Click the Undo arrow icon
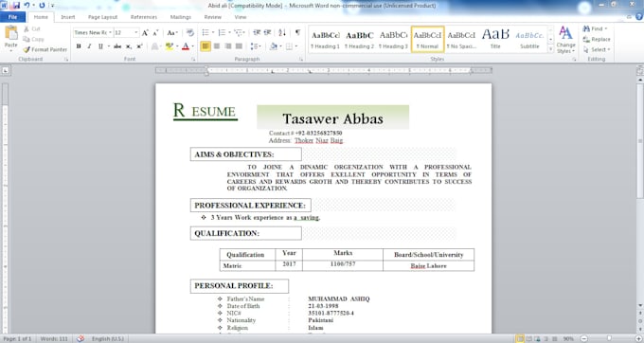 pyautogui.click(x=27, y=6)
